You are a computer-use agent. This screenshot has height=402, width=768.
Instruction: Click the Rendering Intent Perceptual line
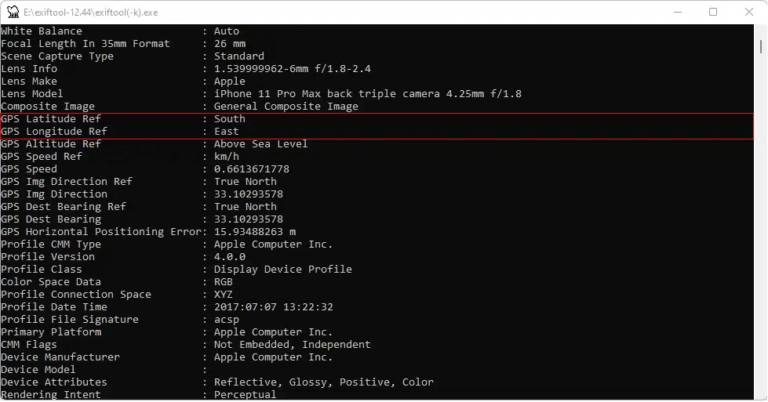click(x=130, y=394)
